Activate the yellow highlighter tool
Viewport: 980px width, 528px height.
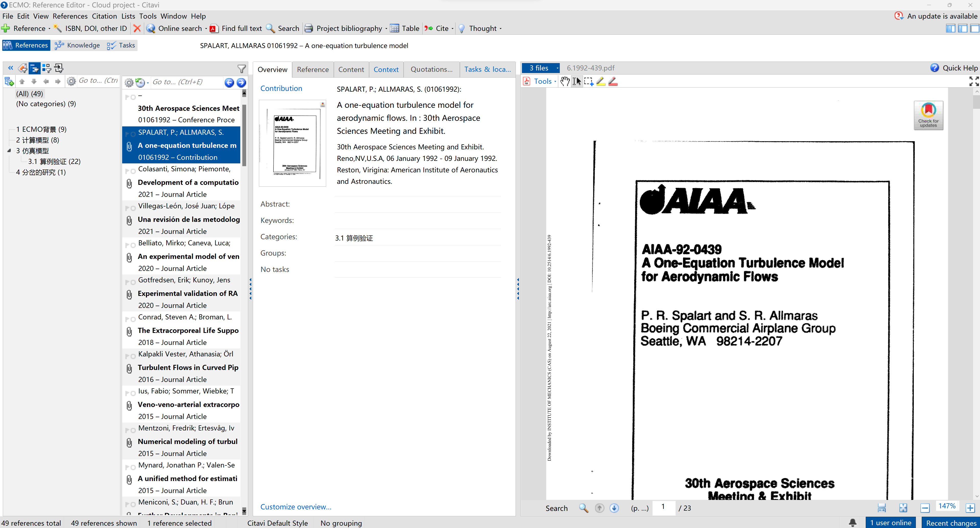tap(601, 81)
